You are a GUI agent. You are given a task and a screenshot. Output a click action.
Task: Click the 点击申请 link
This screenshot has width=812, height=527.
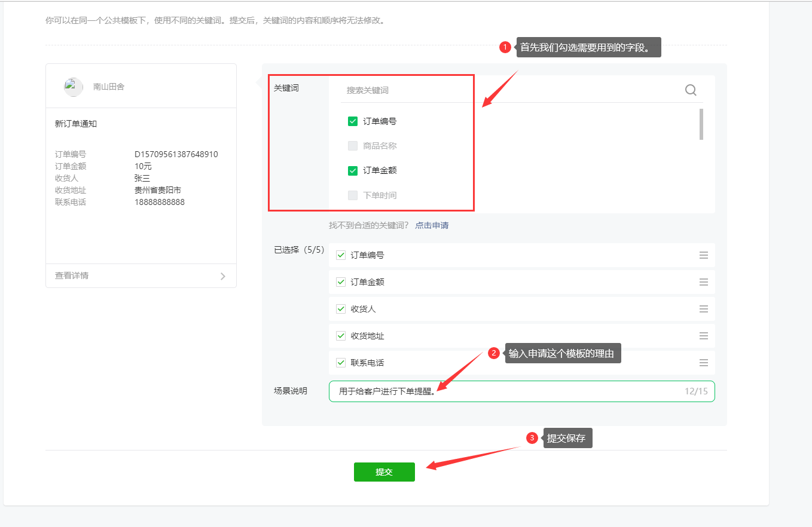click(x=432, y=225)
